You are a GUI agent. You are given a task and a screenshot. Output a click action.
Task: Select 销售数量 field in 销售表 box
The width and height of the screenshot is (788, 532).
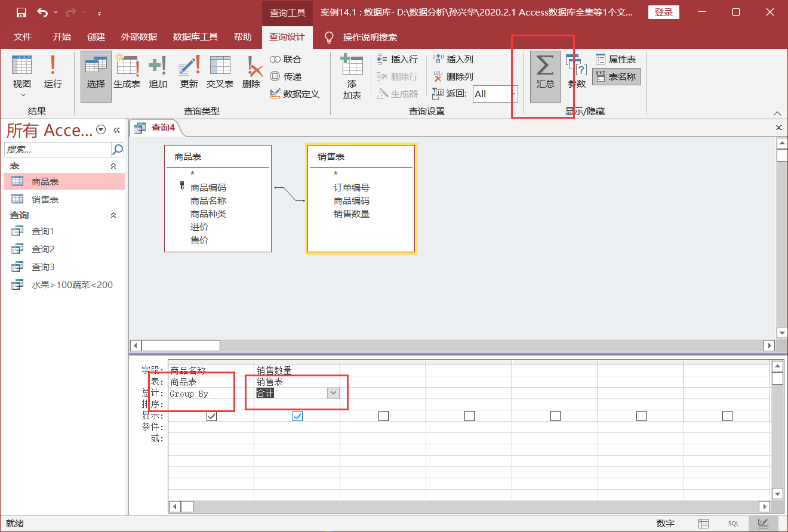click(x=352, y=214)
